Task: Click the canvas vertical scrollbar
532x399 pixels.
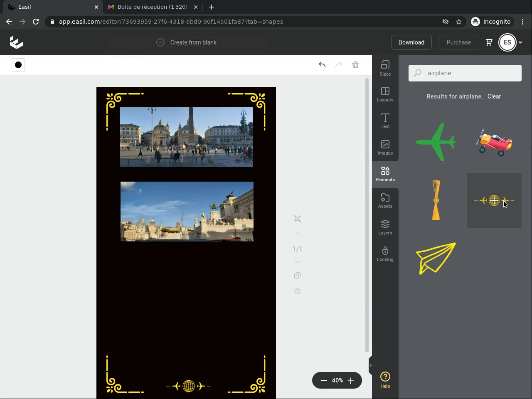Action: click(367, 215)
